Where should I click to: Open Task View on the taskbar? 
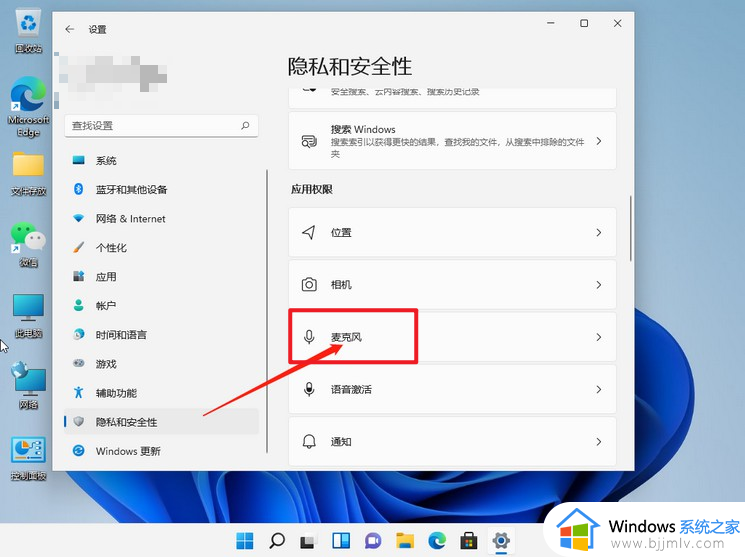(x=309, y=541)
